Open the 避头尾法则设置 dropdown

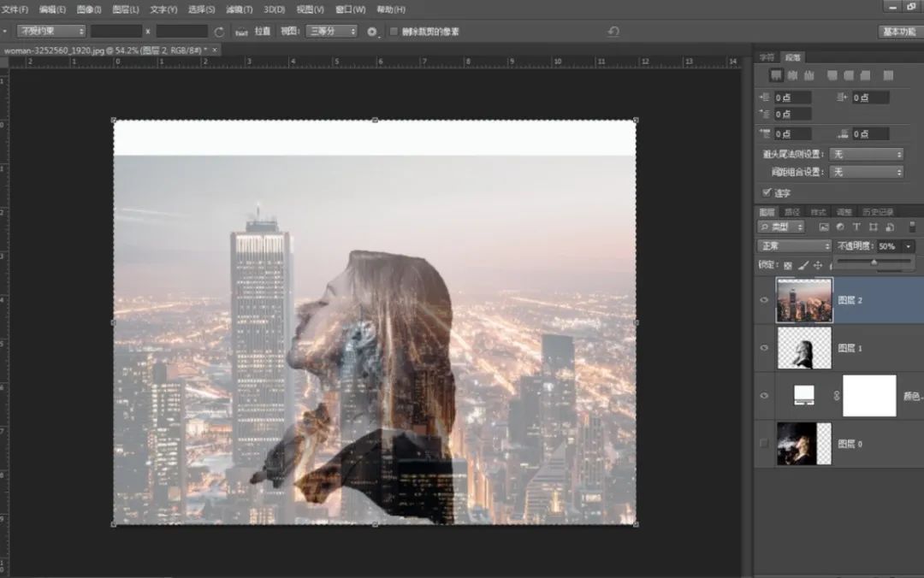click(866, 155)
